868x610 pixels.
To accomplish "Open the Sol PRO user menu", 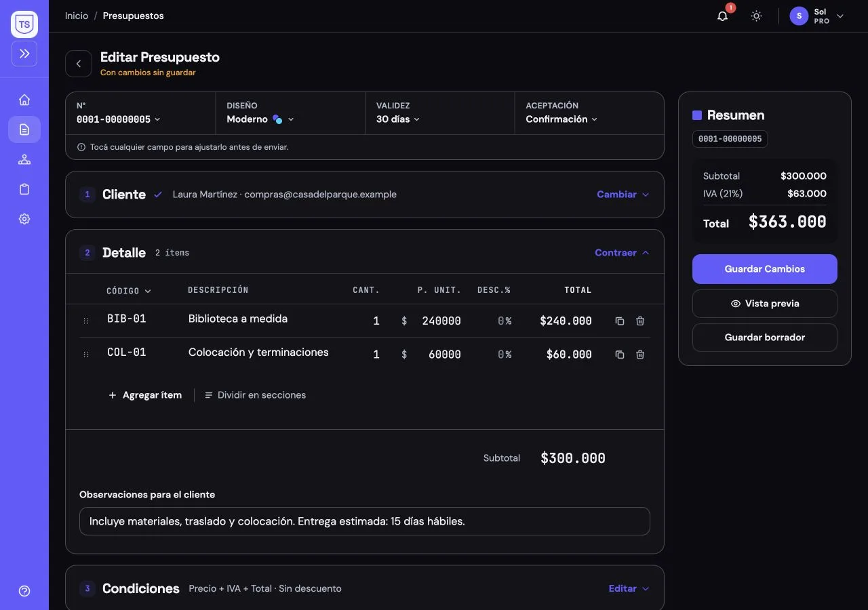I will 817,16.
